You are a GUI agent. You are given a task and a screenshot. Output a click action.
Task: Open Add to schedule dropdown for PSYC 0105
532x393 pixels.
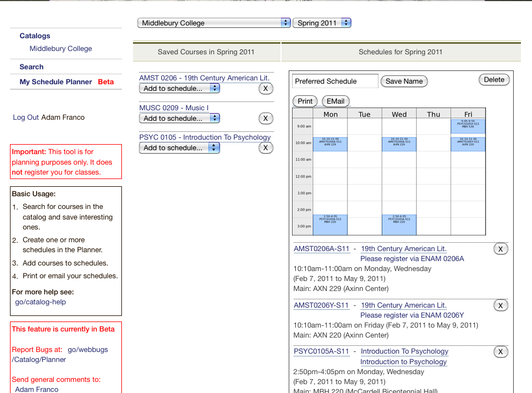coord(180,148)
